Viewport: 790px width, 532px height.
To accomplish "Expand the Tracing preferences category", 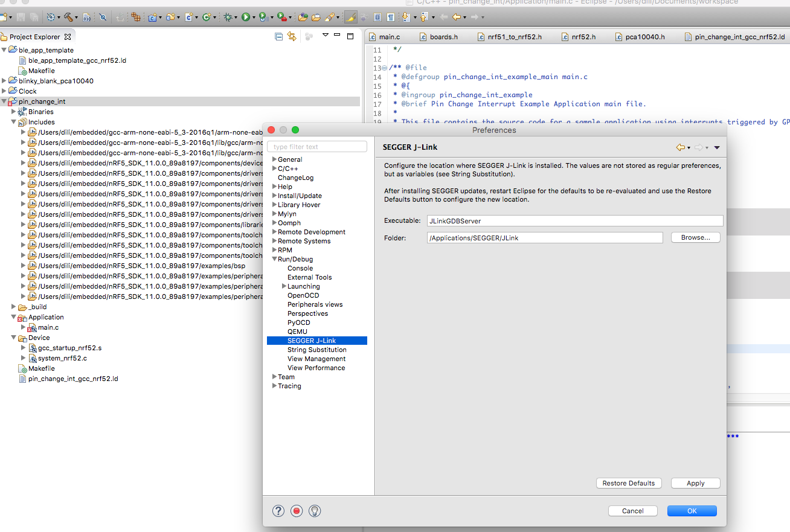I will click(x=274, y=386).
